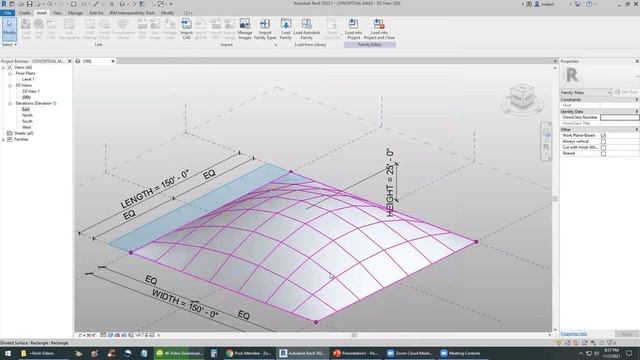This screenshot has width=640, height=360.
Task: Close the {3D} view tab
Action: click(113, 61)
